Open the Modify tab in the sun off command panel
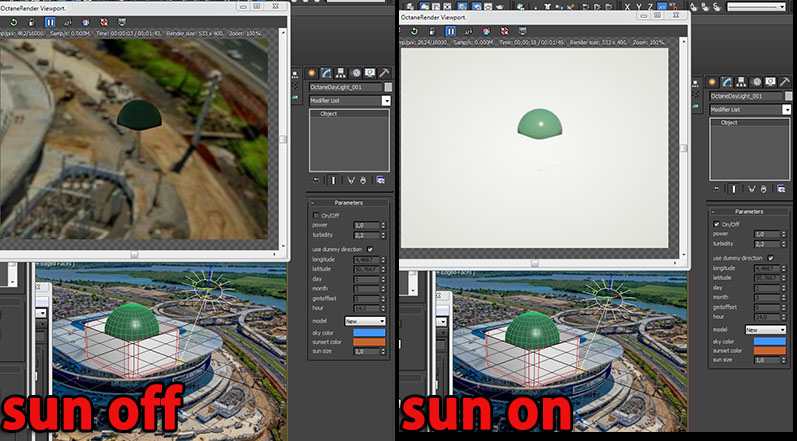 (326, 73)
